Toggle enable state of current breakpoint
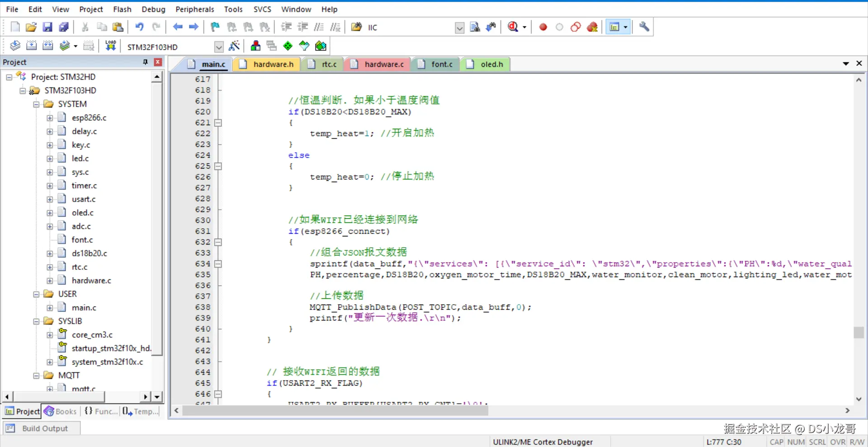 pos(559,27)
